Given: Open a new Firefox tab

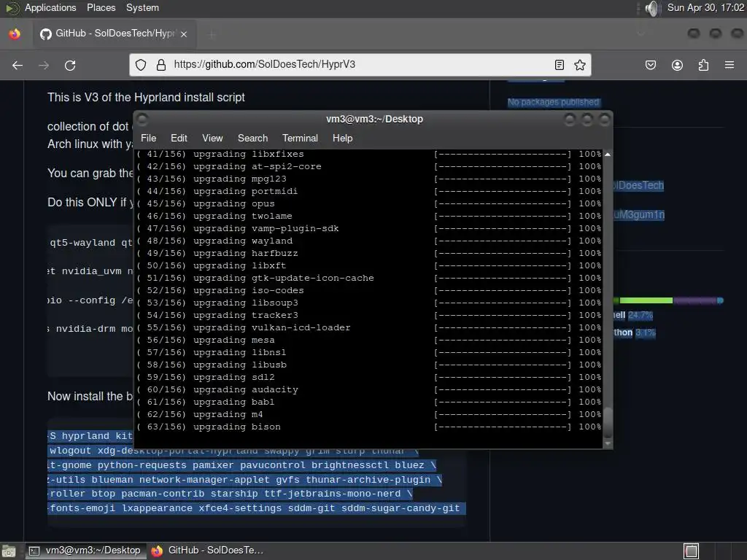Looking at the screenshot, I should [x=212, y=34].
